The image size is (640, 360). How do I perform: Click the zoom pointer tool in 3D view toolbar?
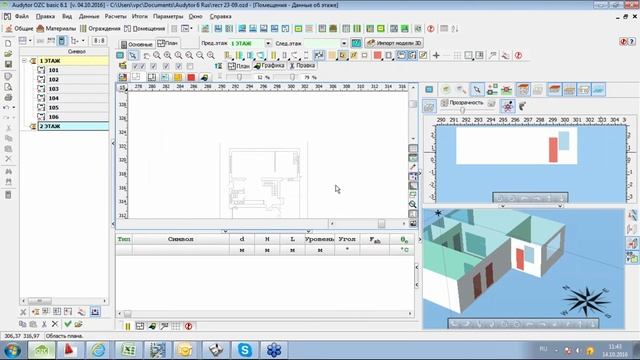click(477, 89)
